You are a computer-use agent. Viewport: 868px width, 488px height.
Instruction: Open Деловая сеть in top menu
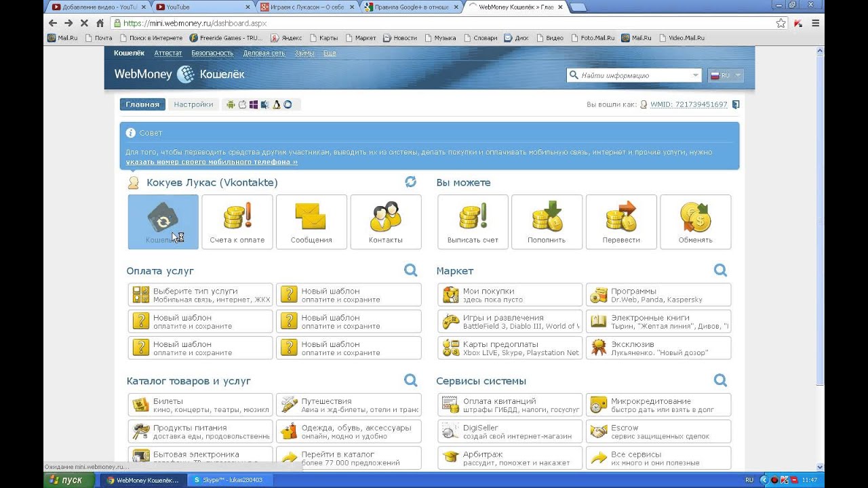[264, 53]
